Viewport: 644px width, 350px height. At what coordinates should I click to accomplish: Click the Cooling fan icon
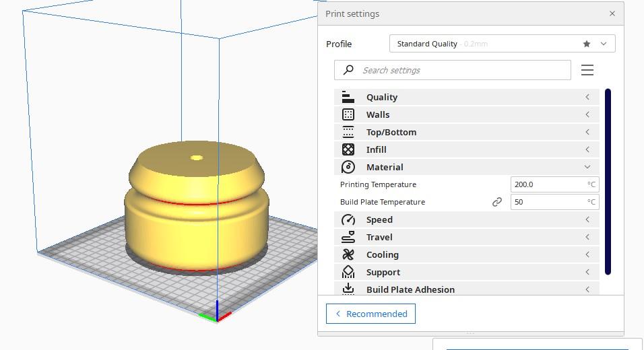[348, 255]
